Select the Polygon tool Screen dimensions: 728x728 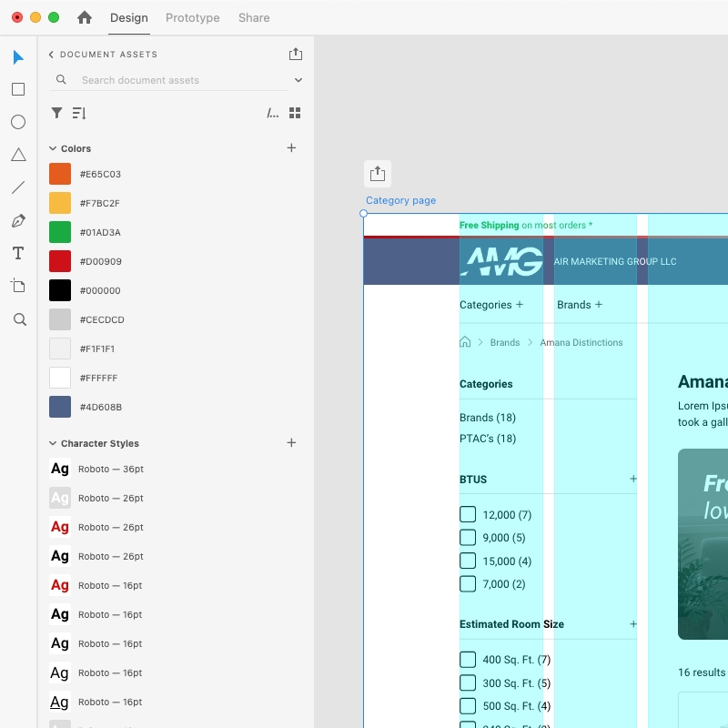(17, 155)
